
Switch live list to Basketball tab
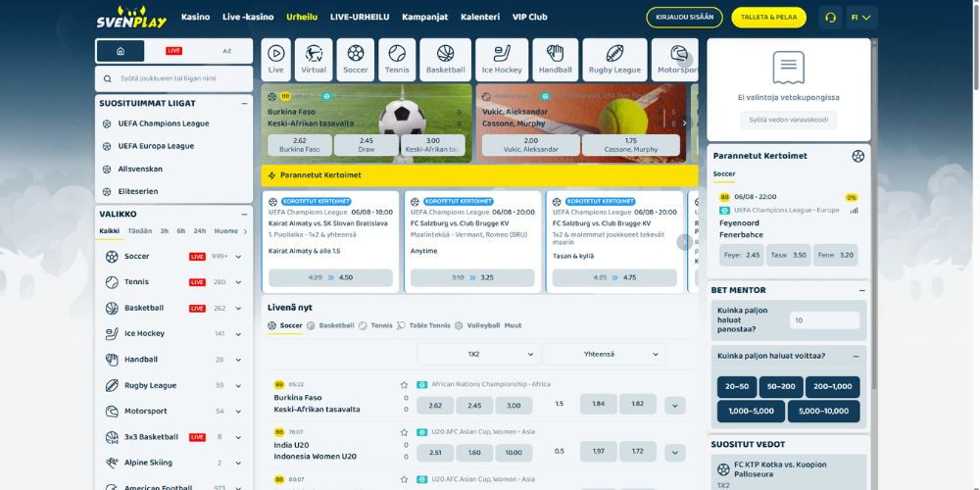(x=330, y=325)
